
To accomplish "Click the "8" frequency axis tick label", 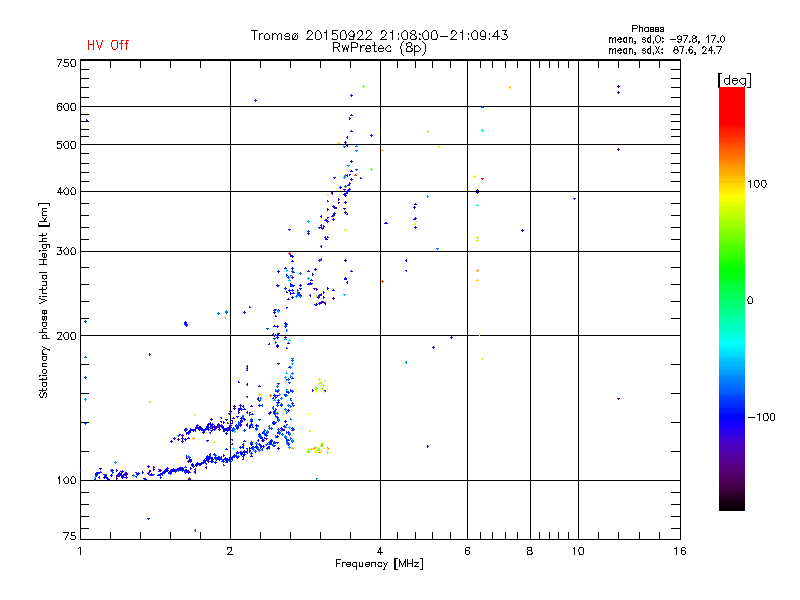I will coord(530,551).
